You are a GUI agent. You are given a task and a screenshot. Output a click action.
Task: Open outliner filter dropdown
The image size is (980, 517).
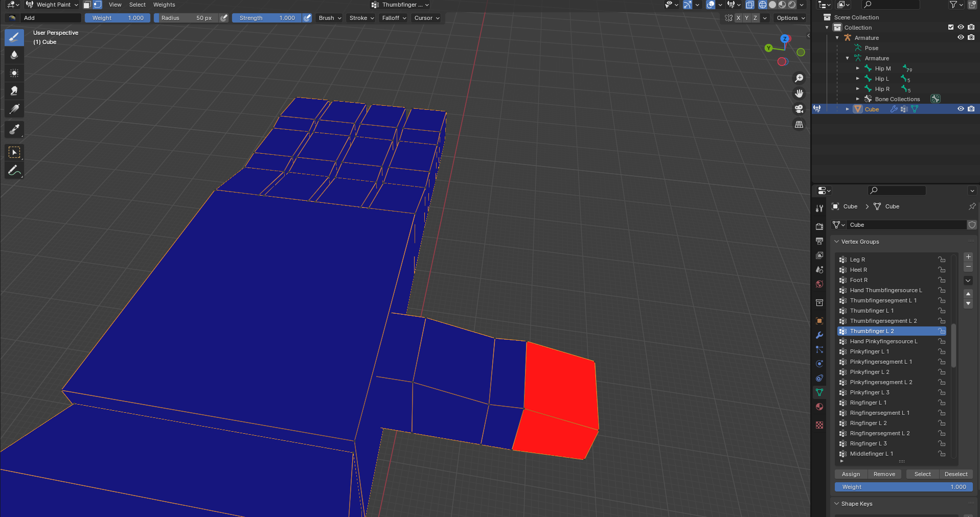pyautogui.click(x=956, y=5)
